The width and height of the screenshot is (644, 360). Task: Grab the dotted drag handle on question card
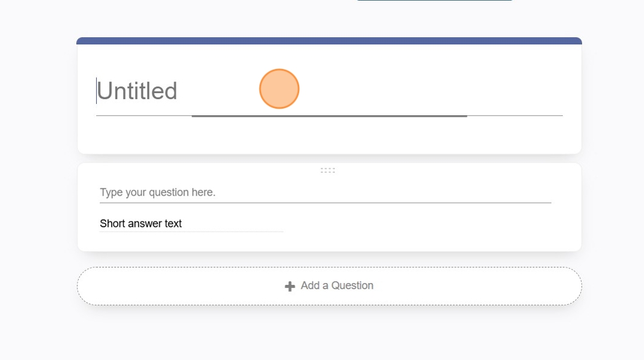[327, 170]
